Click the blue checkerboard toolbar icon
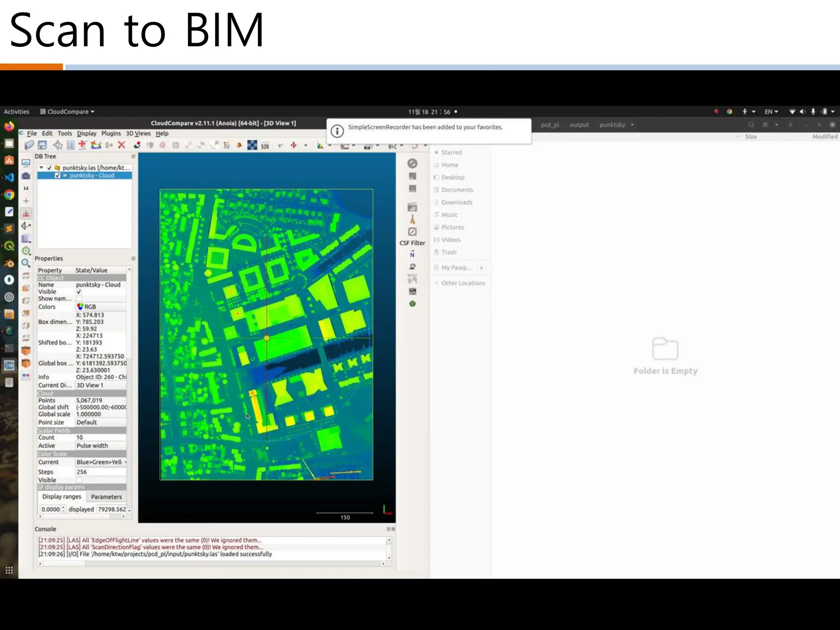Screen dimensions: 840x630 point(252,145)
